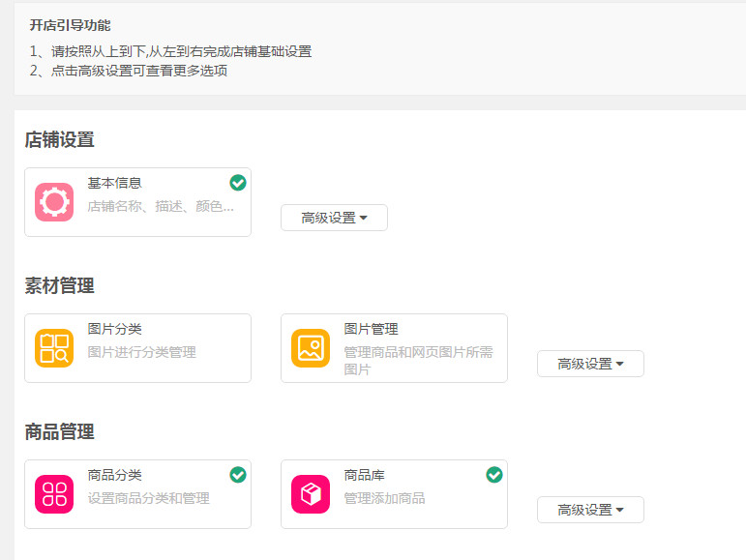Screen dimensions: 746x560
Task: Open the 基本信息 title link
Action: [114, 183]
